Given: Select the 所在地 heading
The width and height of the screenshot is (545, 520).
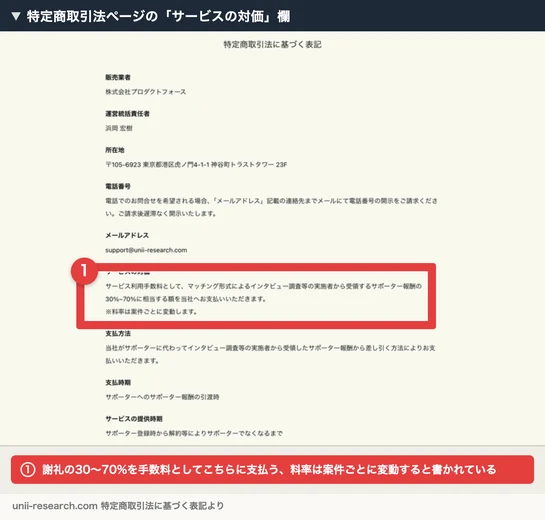Looking at the screenshot, I should tap(115, 150).
